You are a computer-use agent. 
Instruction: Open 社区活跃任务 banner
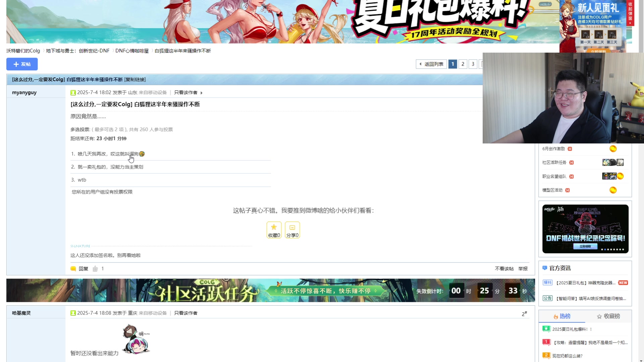pos(270,290)
